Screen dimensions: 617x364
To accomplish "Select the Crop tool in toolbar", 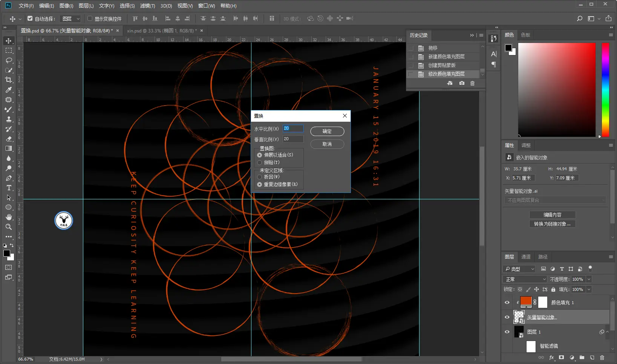I will [9, 80].
